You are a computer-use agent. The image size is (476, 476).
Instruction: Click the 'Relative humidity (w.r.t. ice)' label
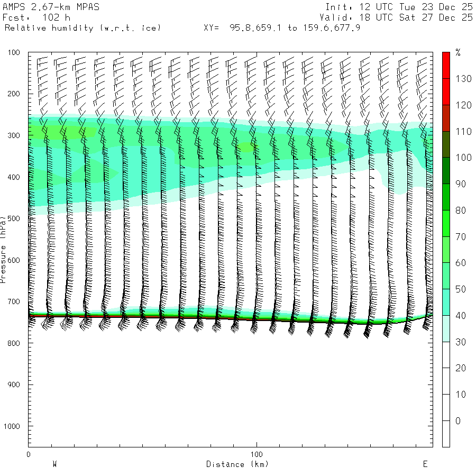(83, 28)
